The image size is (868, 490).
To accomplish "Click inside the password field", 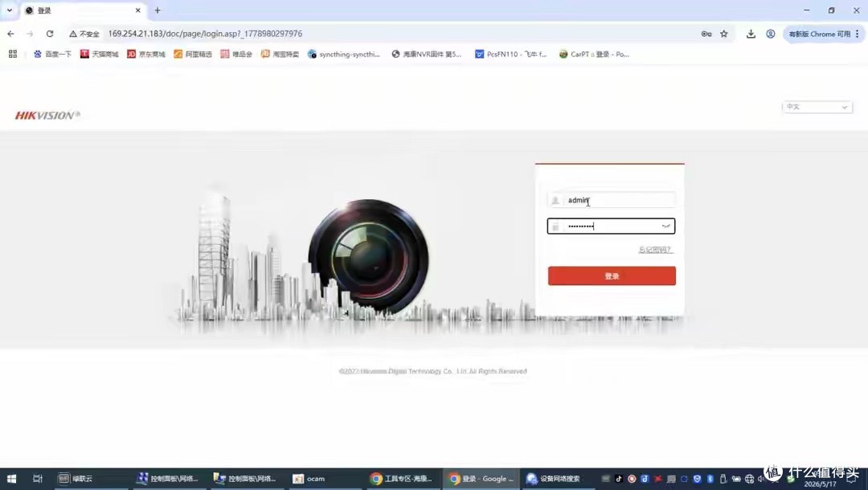I will (611, 227).
